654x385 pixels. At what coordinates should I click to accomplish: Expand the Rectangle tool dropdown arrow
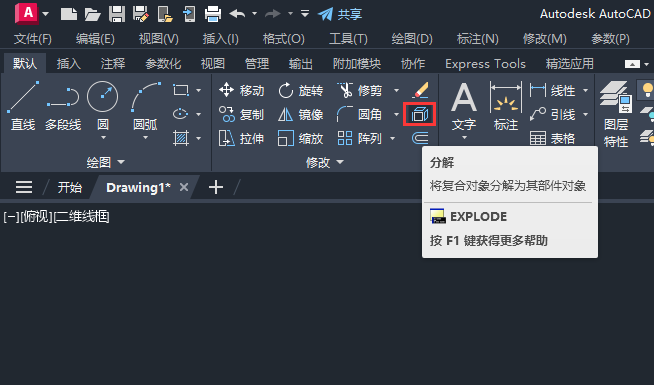coord(199,91)
